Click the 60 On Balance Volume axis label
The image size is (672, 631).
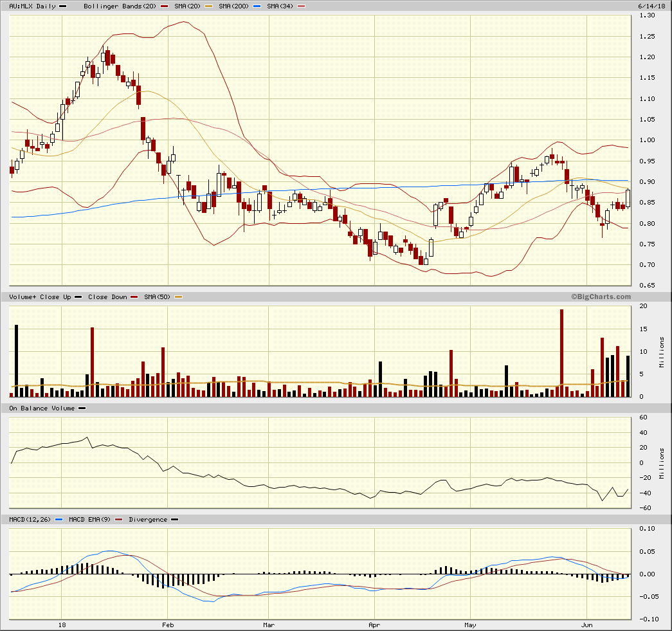pos(643,417)
